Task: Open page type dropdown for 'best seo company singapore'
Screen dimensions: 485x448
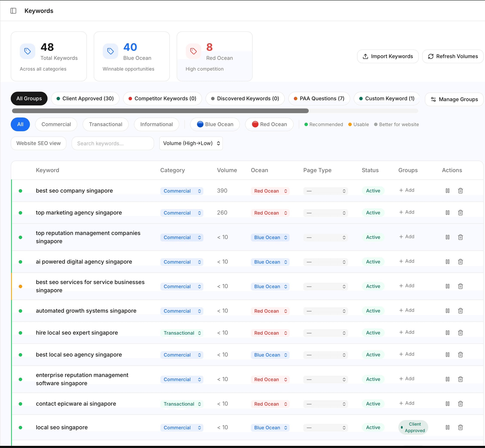Action: tap(326, 191)
